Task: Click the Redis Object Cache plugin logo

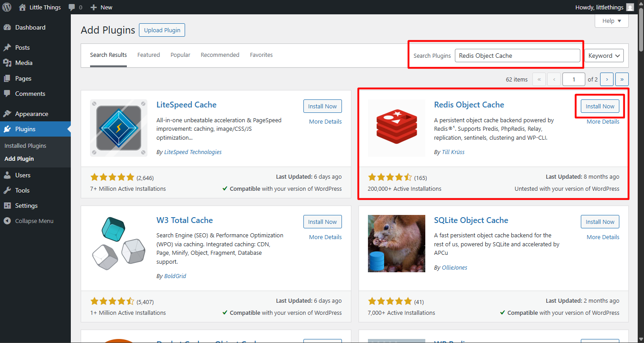Action: [x=396, y=128]
